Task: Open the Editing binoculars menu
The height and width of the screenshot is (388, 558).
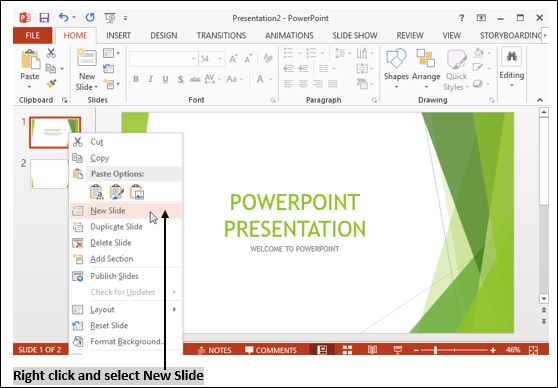Action: (x=512, y=68)
